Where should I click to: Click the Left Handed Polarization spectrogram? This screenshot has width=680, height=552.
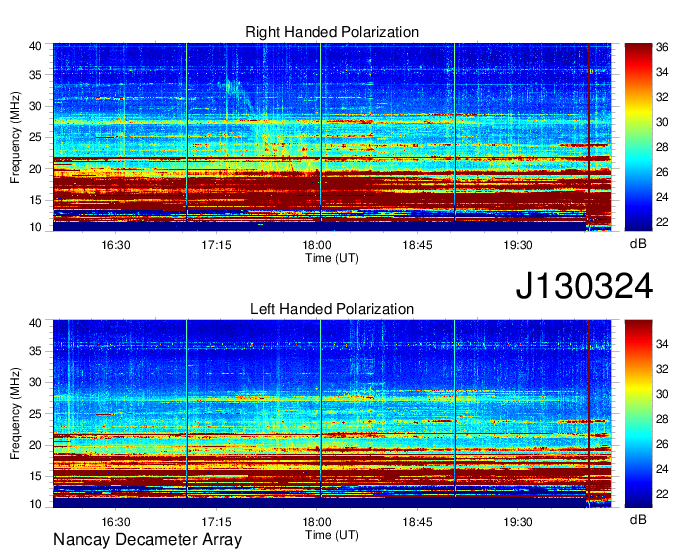pyautogui.click(x=332, y=414)
